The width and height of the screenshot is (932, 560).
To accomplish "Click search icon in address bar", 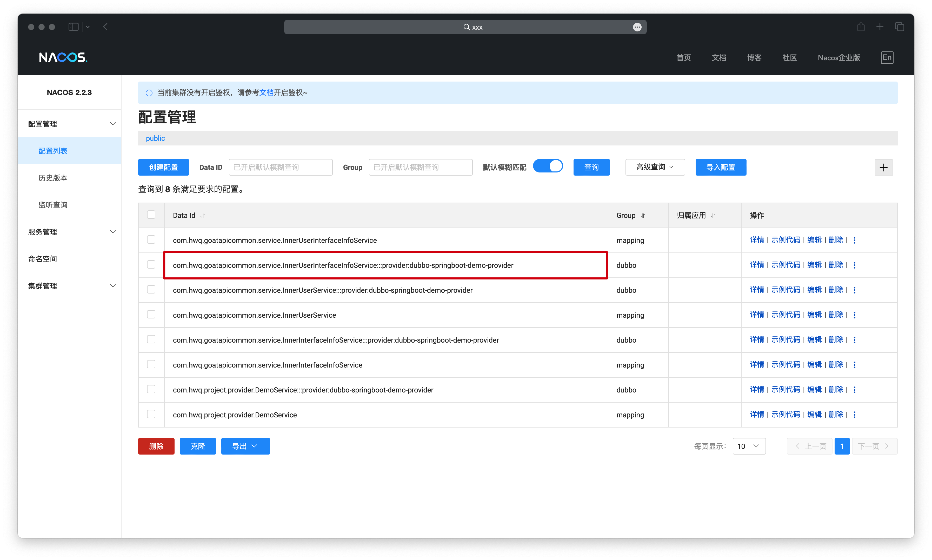I will tap(466, 27).
